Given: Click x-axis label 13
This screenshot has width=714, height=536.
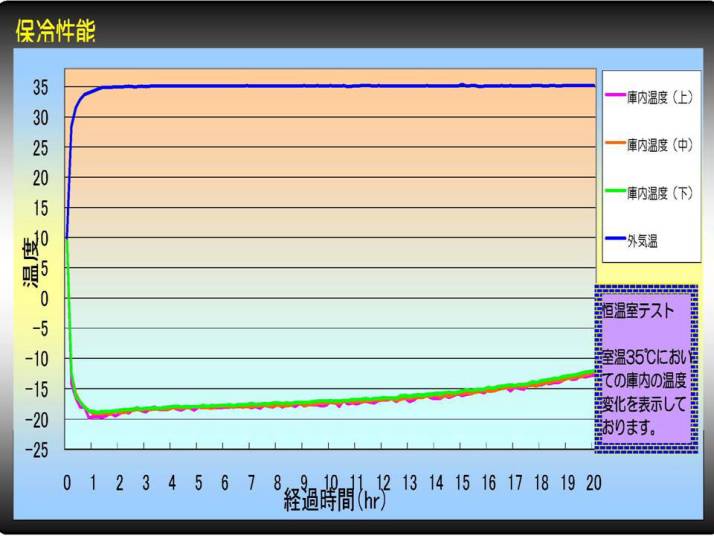Looking at the screenshot, I should [x=410, y=483].
